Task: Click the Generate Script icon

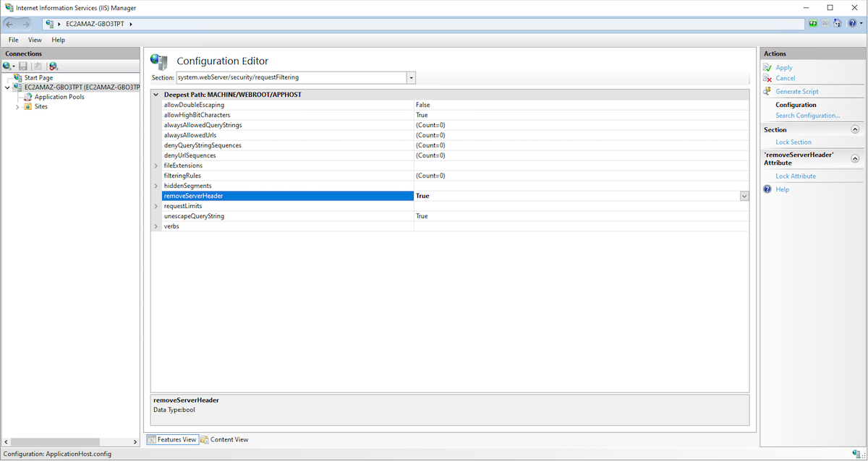Action: [768, 92]
